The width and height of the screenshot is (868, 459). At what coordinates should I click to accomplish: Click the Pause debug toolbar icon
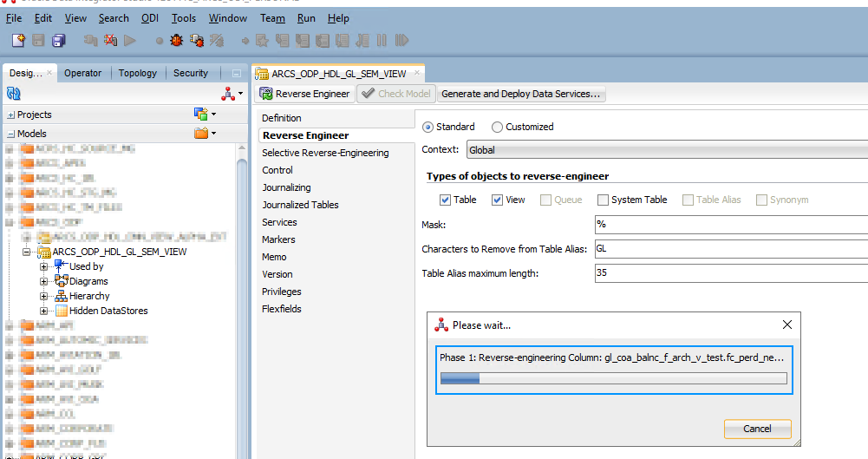[x=382, y=40]
